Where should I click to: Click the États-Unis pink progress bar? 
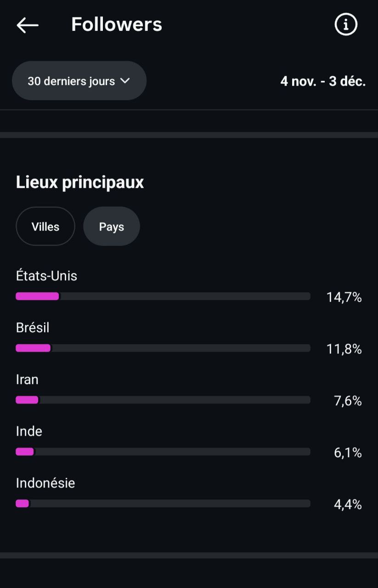pyautogui.click(x=163, y=296)
